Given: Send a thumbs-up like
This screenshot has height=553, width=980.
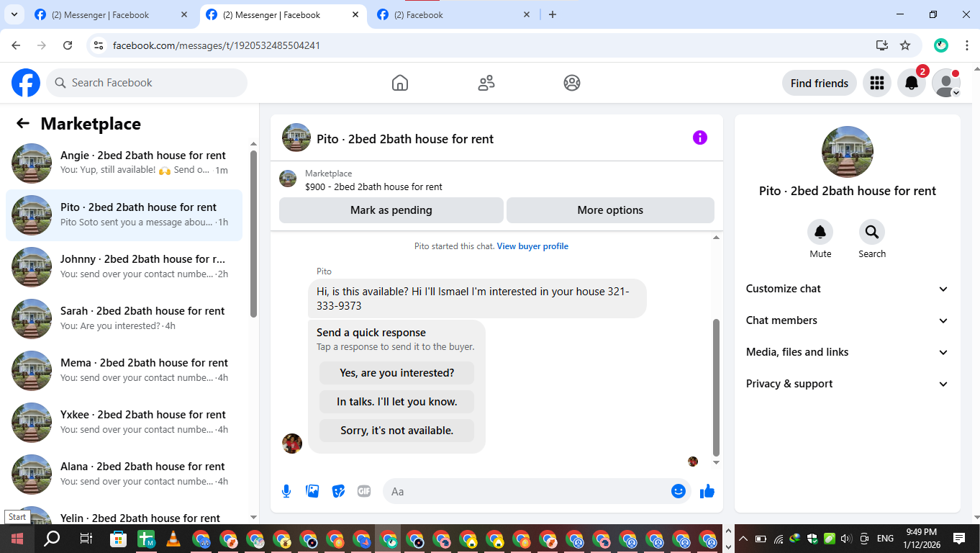Looking at the screenshot, I should (707, 491).
